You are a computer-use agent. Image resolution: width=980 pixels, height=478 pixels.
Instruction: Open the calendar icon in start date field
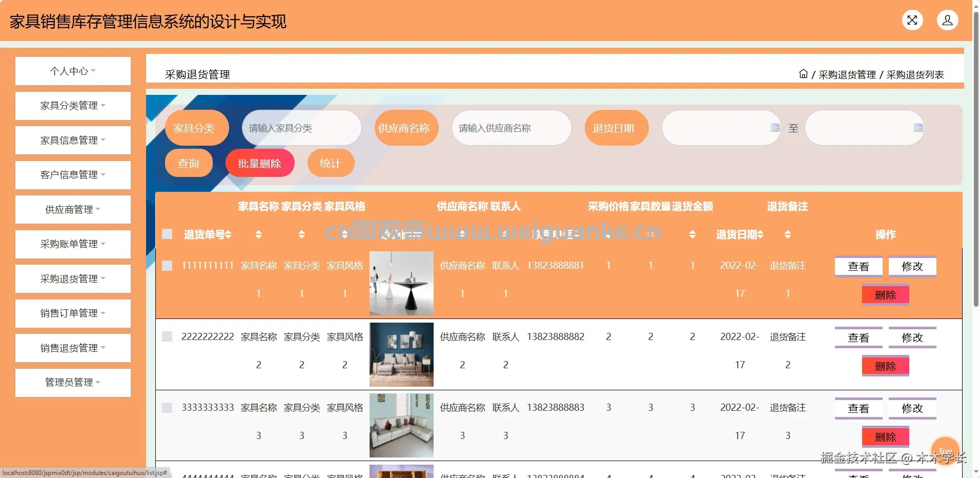point(775,128)
